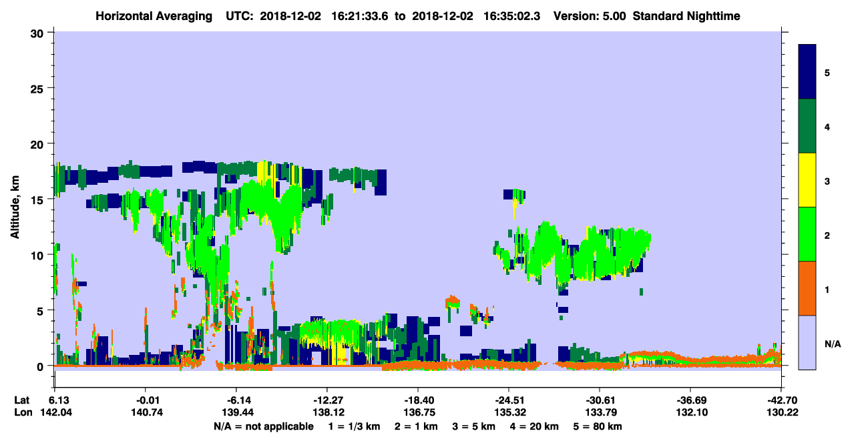Click latitude value -24.51
Screen dimensions: 868x445
(x=509, y=400)
